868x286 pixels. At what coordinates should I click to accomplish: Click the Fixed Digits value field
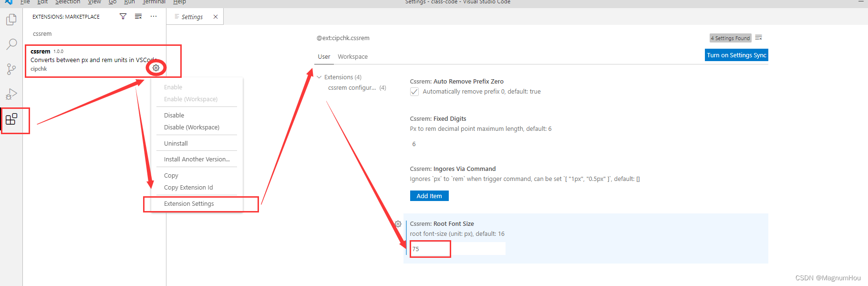coord(457,144)
